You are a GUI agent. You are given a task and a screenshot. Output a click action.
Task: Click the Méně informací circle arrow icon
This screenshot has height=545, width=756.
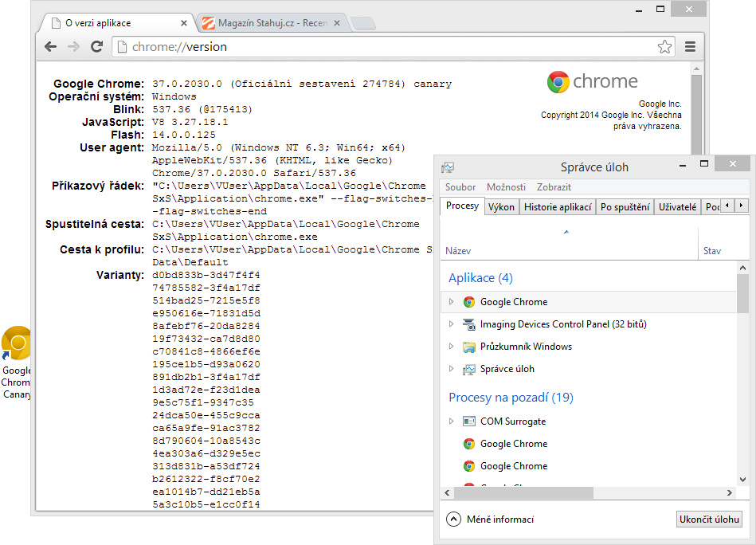pos(454,520)
